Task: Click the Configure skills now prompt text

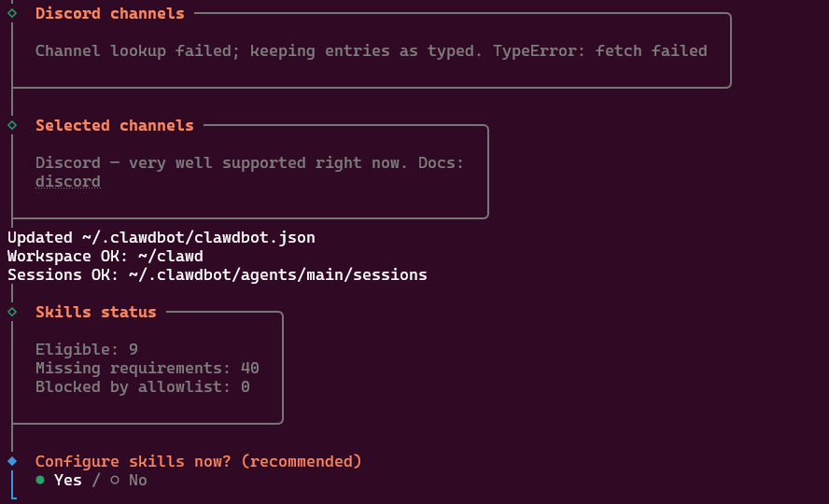Action: click(198, 461)
